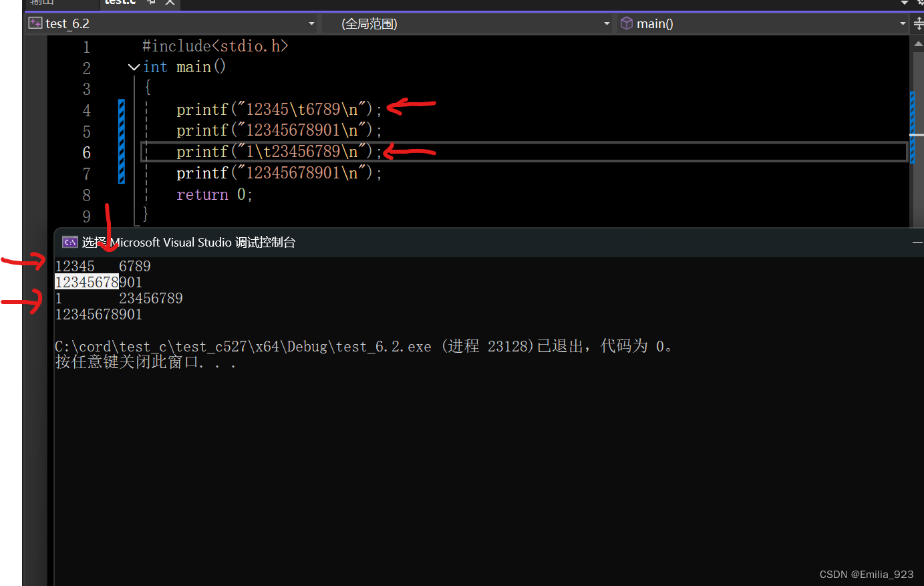Screen dimensions: 924x586
Task: Click the split editor icon beside main() dropdown
Action: pos(918,23)
